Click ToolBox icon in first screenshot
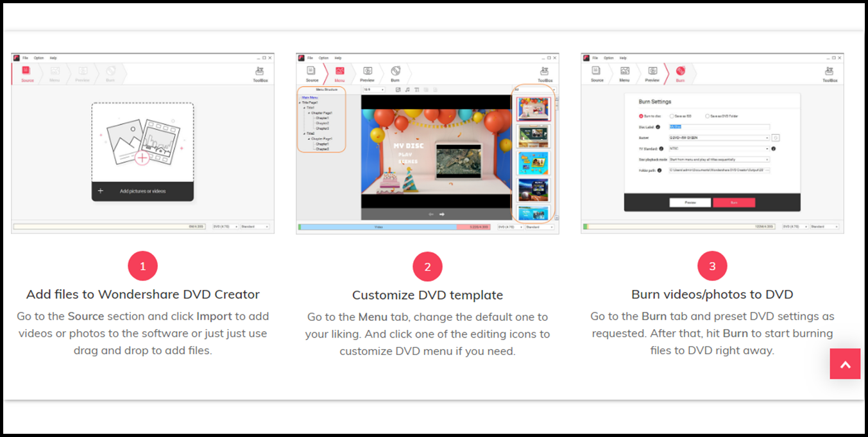Screen dimensions: 868x437 pos(260,71)
